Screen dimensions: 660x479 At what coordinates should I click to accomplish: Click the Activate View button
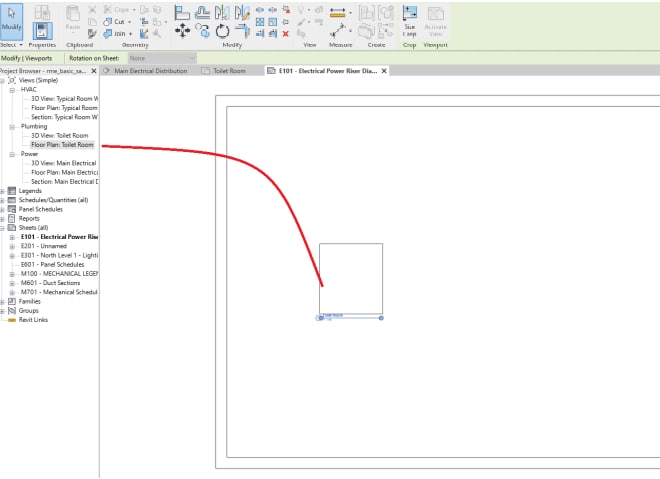(x=436, y=20)
